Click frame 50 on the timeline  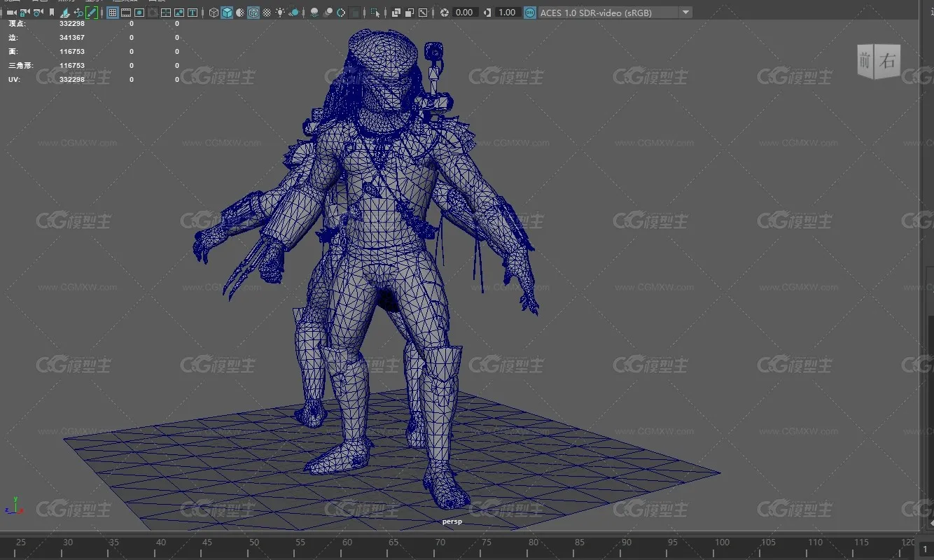pos(254,542)
